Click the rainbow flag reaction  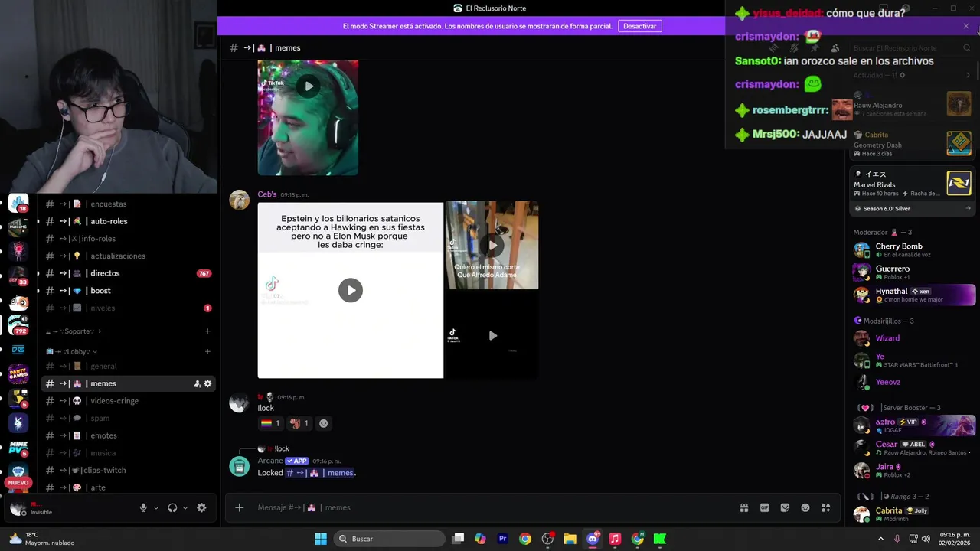click(270, 423)
